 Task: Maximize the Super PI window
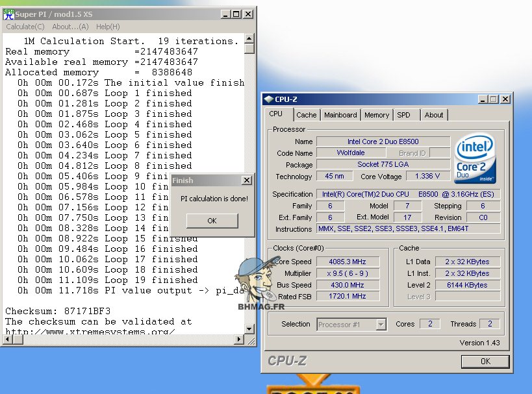point(236,14)
